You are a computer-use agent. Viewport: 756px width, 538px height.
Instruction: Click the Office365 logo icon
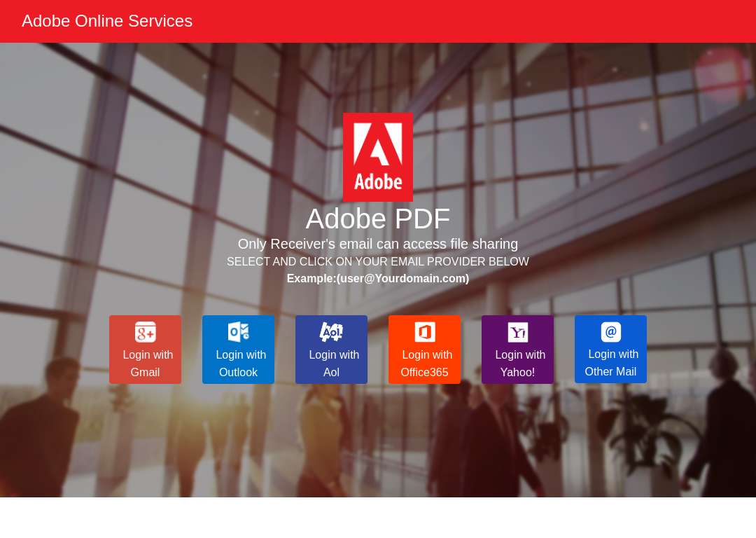pos(425,332)
